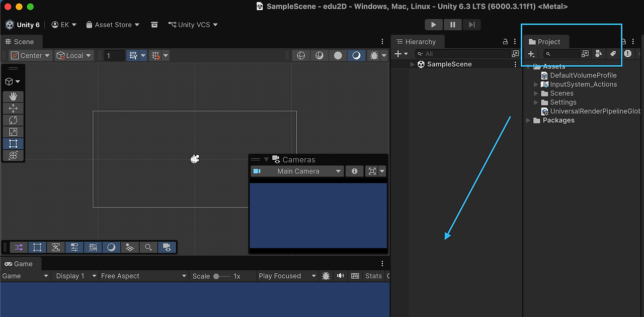Viewport: 644px width, 317px height.
Task: Expand the Packages folder arrow
Action: [x=528, y=121]
